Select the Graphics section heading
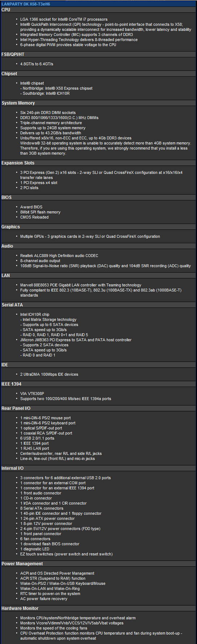197x644 pixels. click(x=11, y=227)
